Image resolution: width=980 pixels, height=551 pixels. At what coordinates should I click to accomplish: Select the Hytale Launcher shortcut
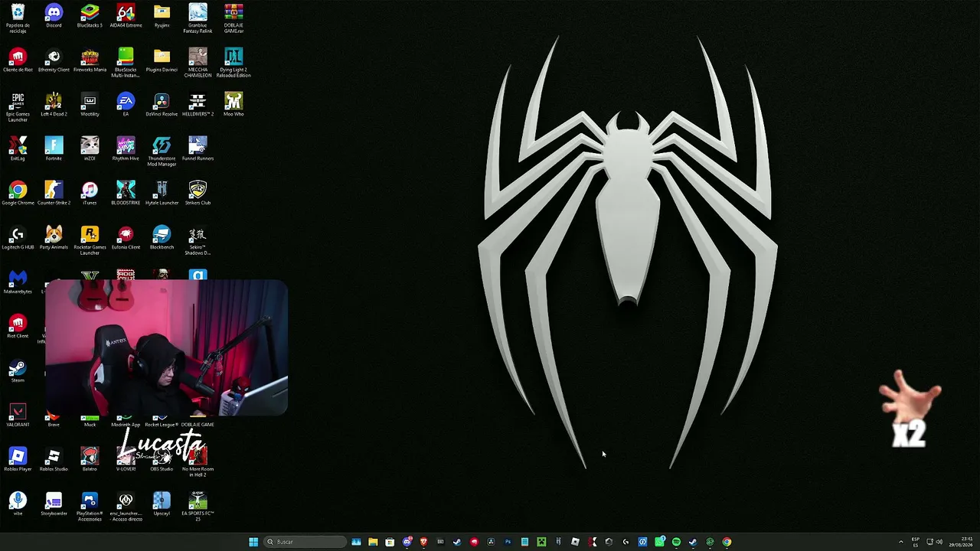pos(162,194)
